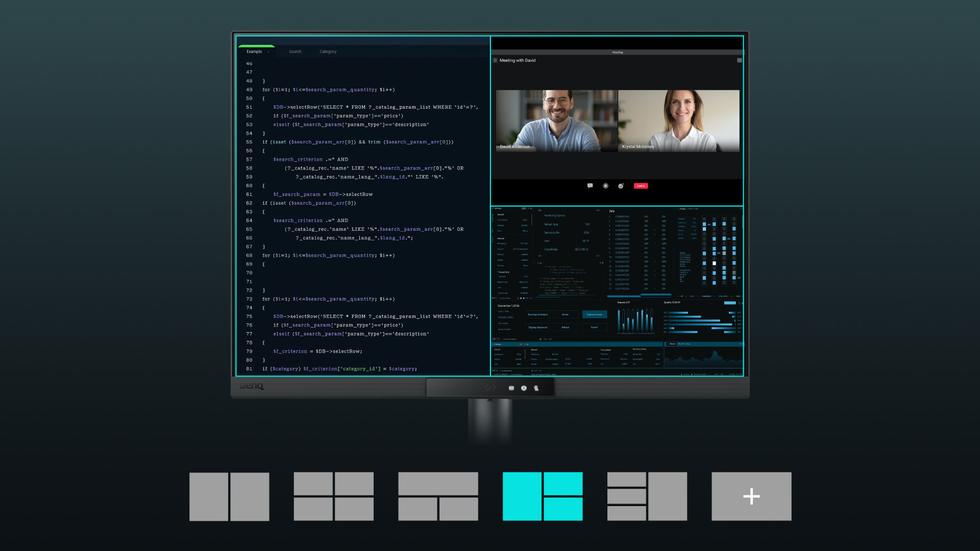Select the highlighted three-pane layout tile
The image size is (980, 551).
542,496
